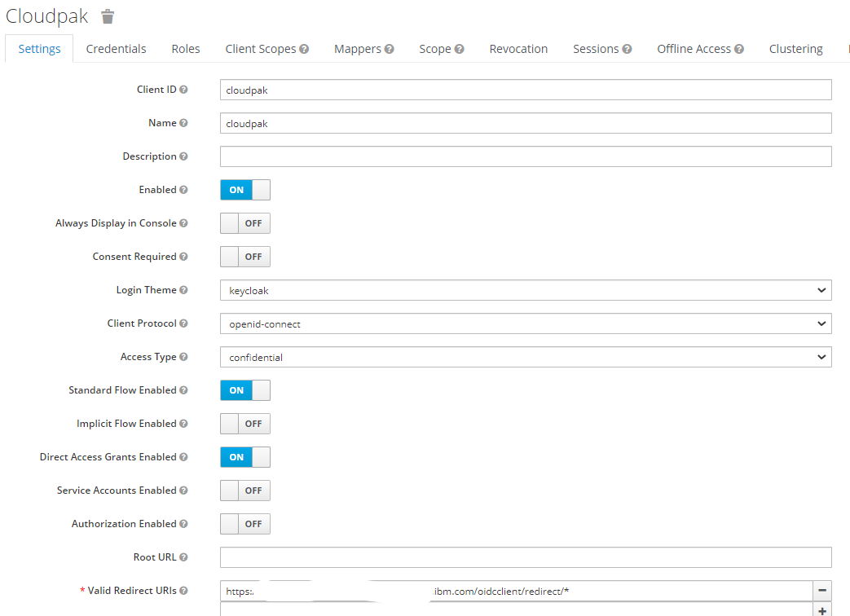Click Service Accounts Enabled help icon

pyautogui.click(x=183, y=491)
